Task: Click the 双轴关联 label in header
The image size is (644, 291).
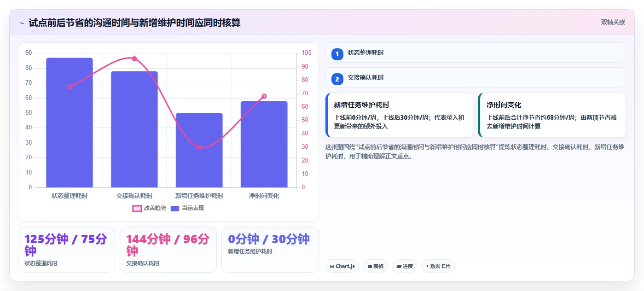Action: pos(613,22)
